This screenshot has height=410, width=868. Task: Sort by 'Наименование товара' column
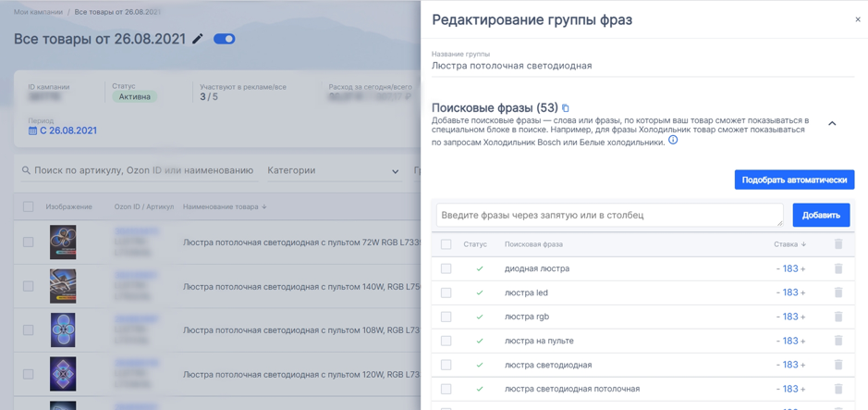pyautogui.click(x=225, y=206)
